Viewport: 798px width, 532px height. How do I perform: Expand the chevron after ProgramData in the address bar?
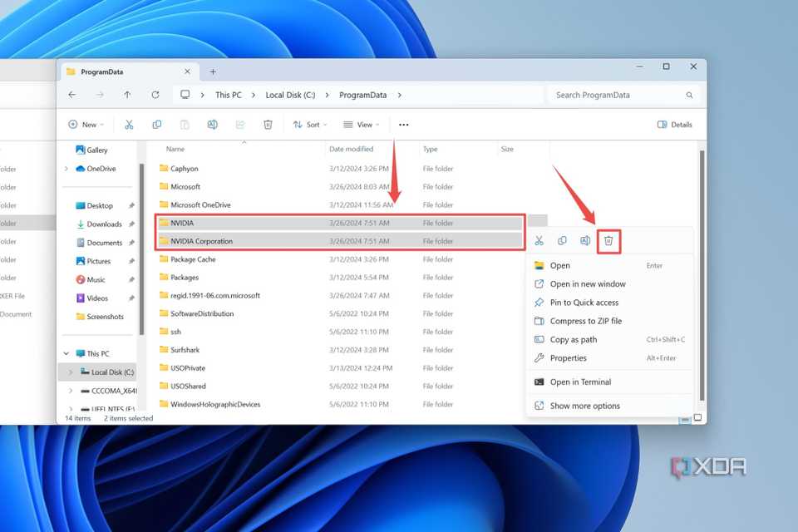400,96
